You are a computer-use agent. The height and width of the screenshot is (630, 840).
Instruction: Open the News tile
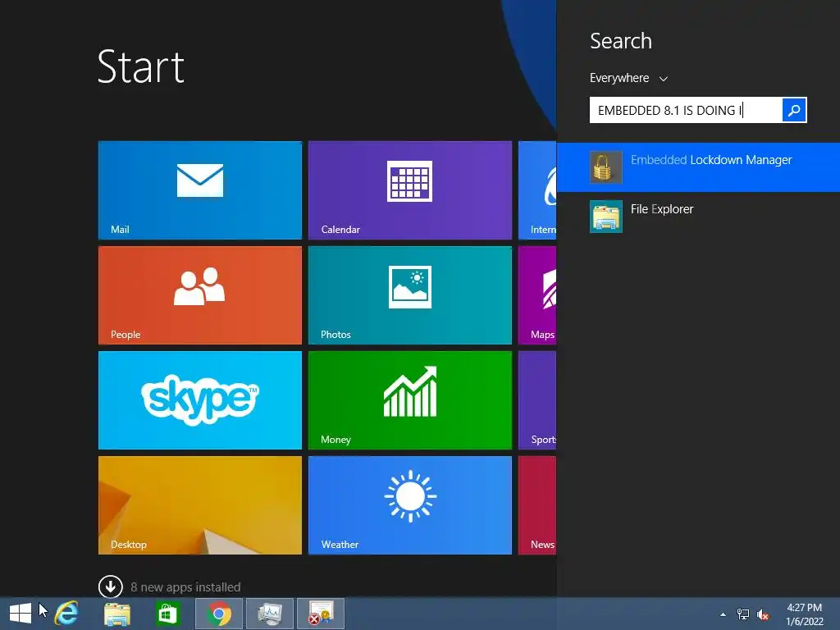(537, 505)
